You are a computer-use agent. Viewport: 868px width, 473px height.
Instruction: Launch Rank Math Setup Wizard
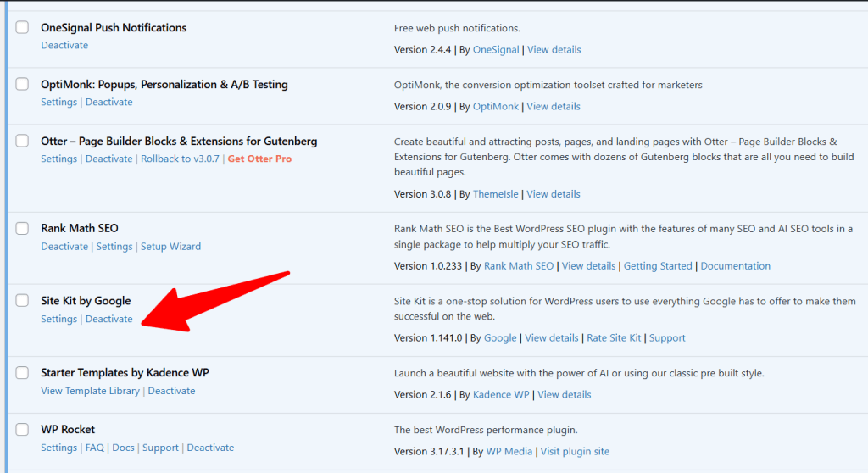click(x=170, y=247)
